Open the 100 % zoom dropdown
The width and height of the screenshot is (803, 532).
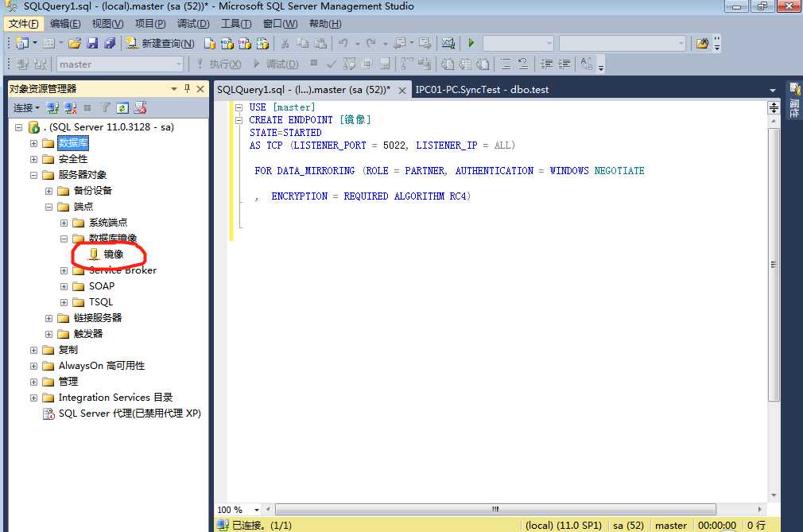click(256, 510)
